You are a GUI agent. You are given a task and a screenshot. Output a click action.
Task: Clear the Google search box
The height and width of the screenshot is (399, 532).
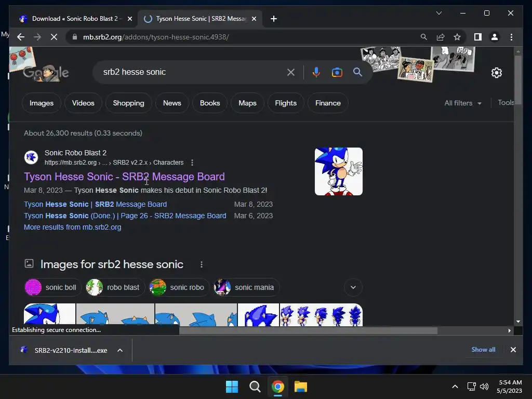click(291, 72)
